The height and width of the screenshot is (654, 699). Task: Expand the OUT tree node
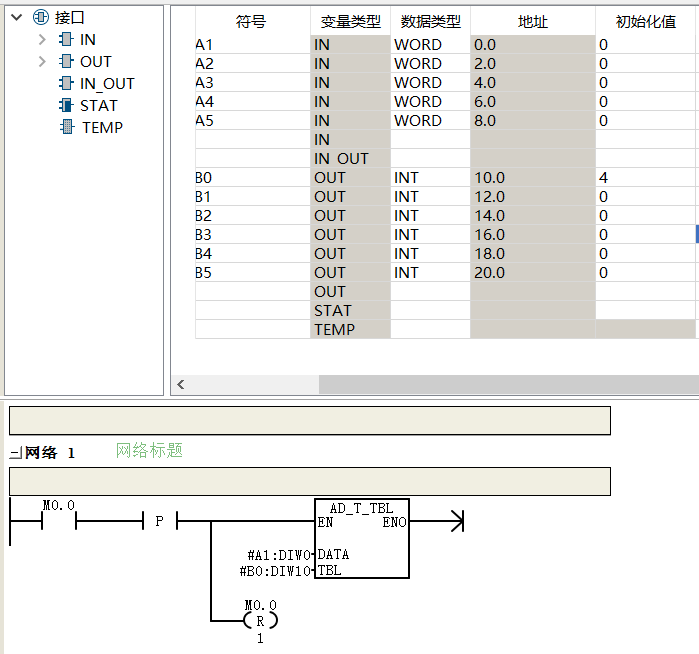(x=42, y=61)
